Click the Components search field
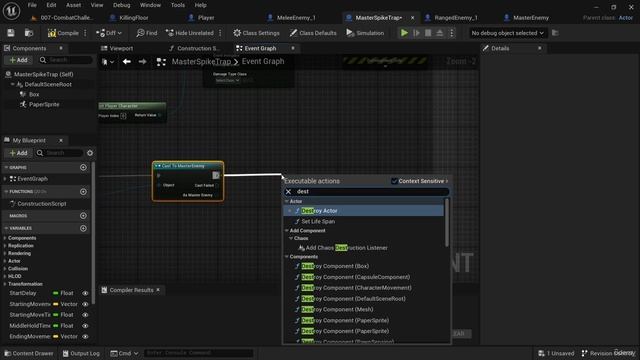This screenshot has height=360, width=640. (x=65, y=60)
